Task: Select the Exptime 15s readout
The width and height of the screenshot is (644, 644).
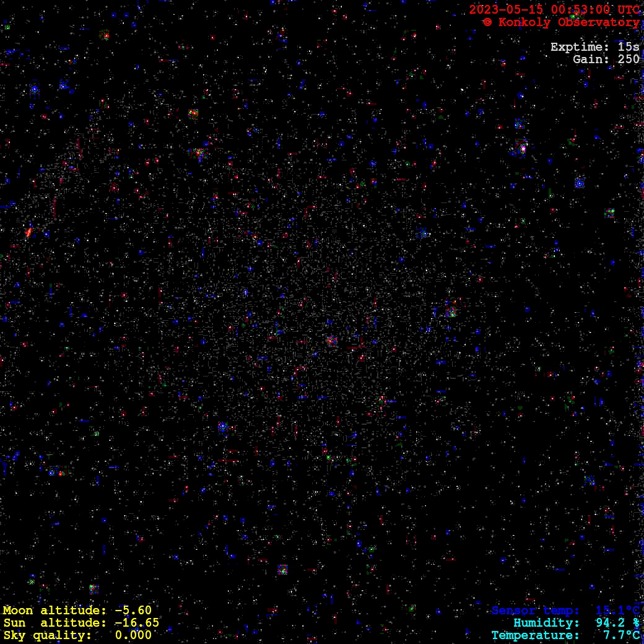Action: (594, 47)
